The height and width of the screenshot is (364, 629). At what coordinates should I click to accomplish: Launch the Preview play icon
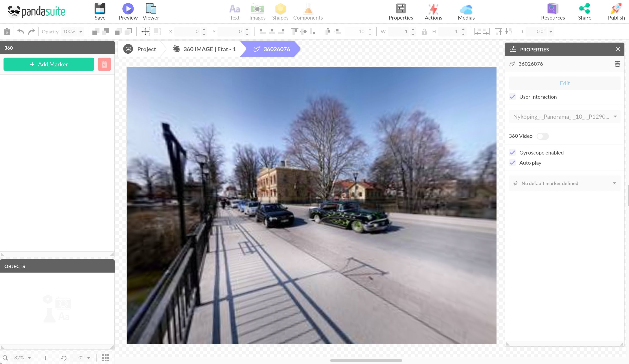[128, 9]
